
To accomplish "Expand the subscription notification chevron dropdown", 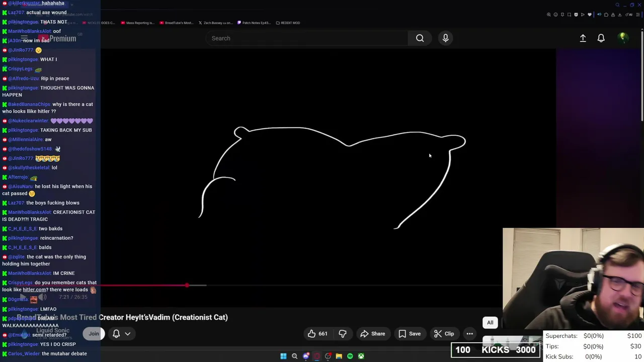I will point(128,334).
